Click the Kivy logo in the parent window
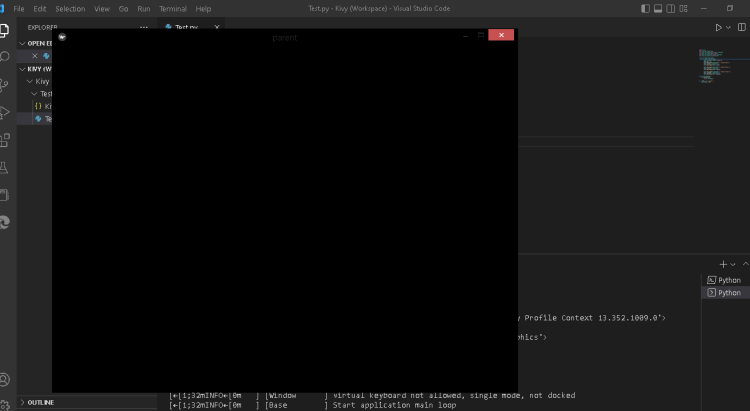 (x=62, y=37)
